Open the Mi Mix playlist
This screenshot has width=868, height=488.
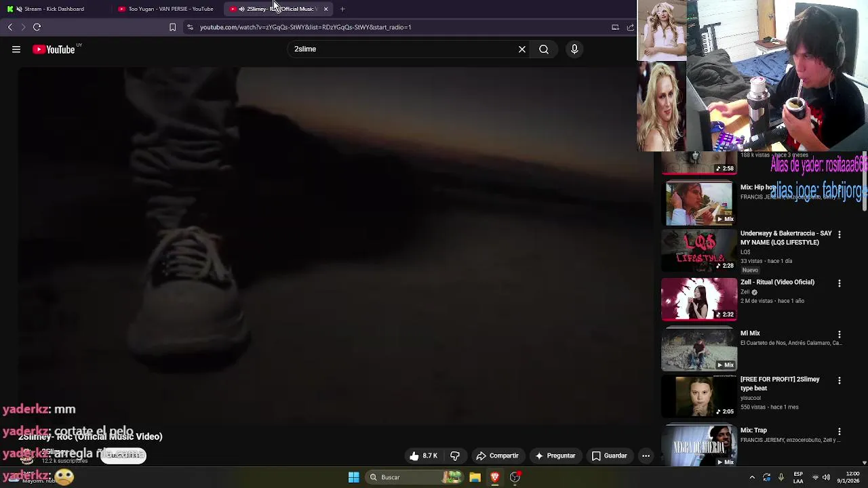(750, 333)
